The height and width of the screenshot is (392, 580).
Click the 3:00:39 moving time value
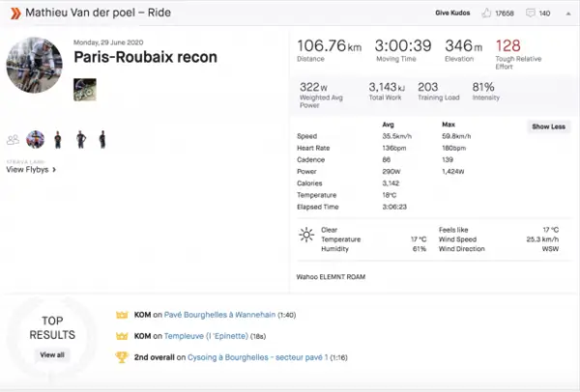403,46
